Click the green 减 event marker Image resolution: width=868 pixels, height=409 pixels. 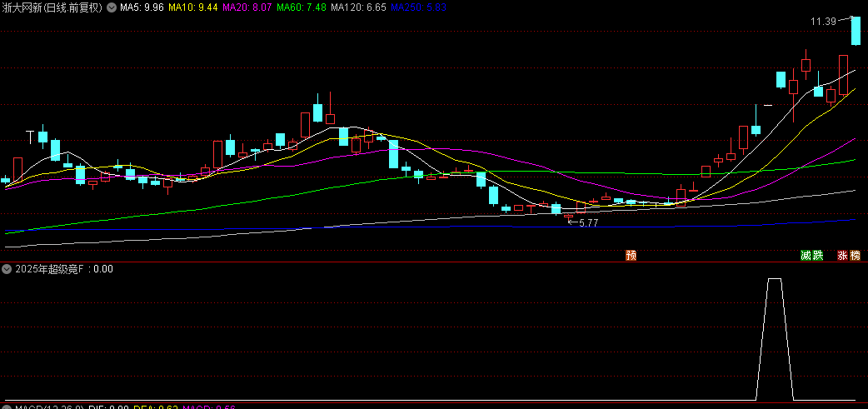click(x=806, y=255)
